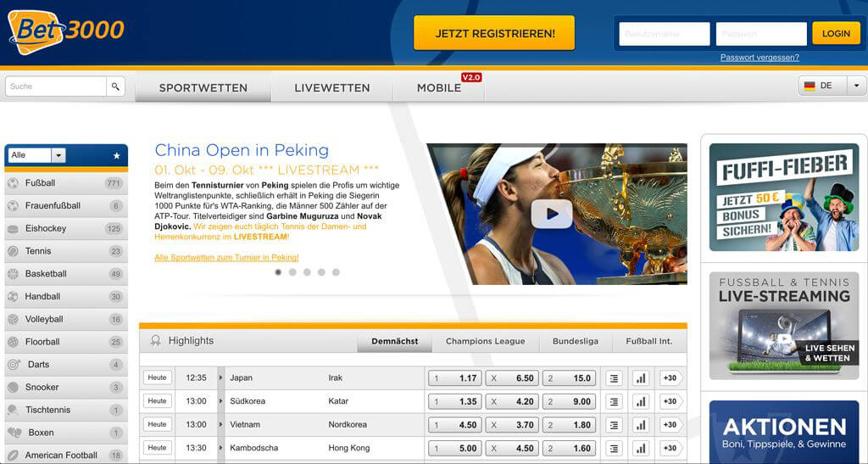
Task: Open statistics icon for Südkorea–Katar
Action: coord(641,401)
